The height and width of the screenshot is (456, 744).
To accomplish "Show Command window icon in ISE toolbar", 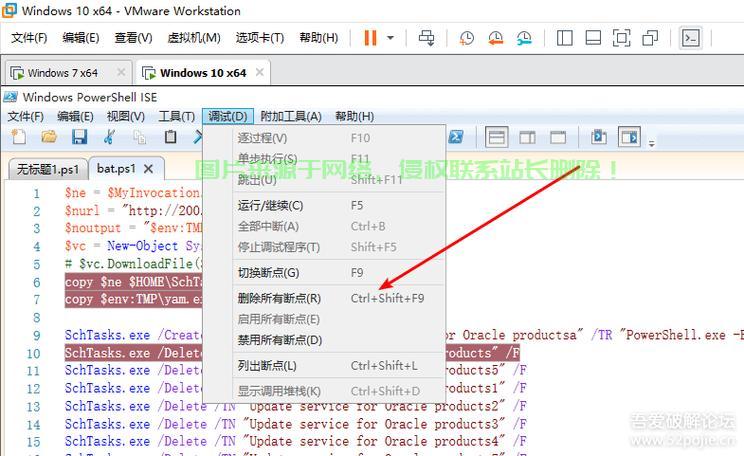I will 599,137.
